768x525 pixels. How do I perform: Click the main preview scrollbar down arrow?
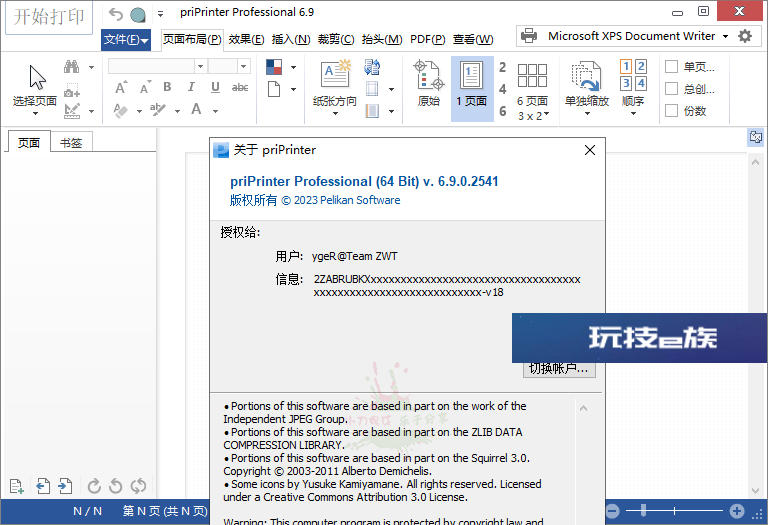[755, 490]
